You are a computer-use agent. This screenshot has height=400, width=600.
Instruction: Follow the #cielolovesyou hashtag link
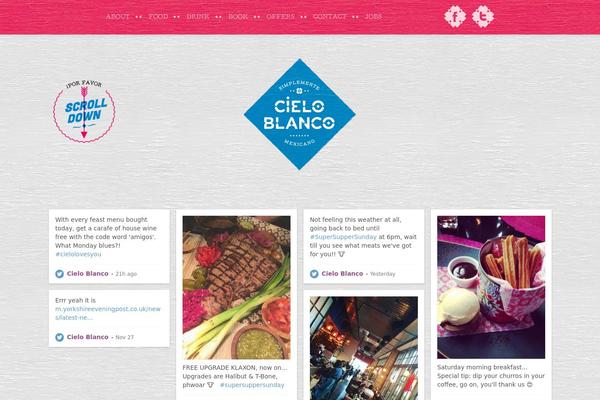click(x=78, y=254)
